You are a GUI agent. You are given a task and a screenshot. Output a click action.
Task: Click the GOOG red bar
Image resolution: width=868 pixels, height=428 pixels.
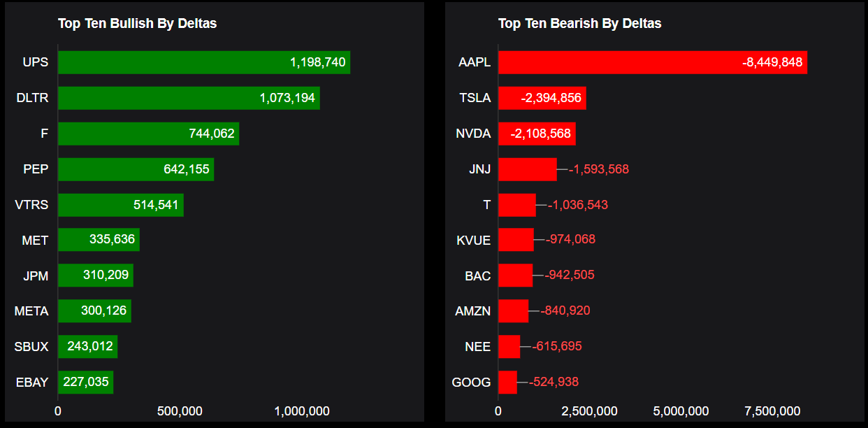pyautogui.click(x=507, y=383)
